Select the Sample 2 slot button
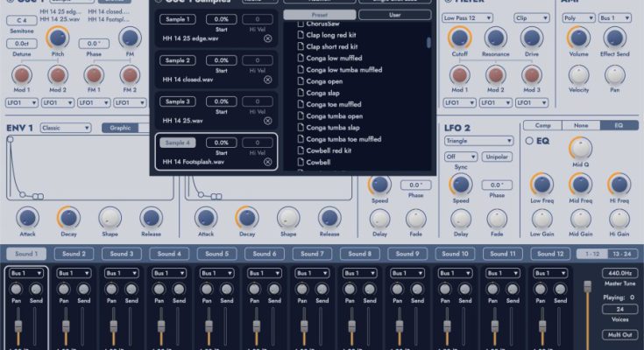The height and width of the screenshot is (350, 644). 179,60
